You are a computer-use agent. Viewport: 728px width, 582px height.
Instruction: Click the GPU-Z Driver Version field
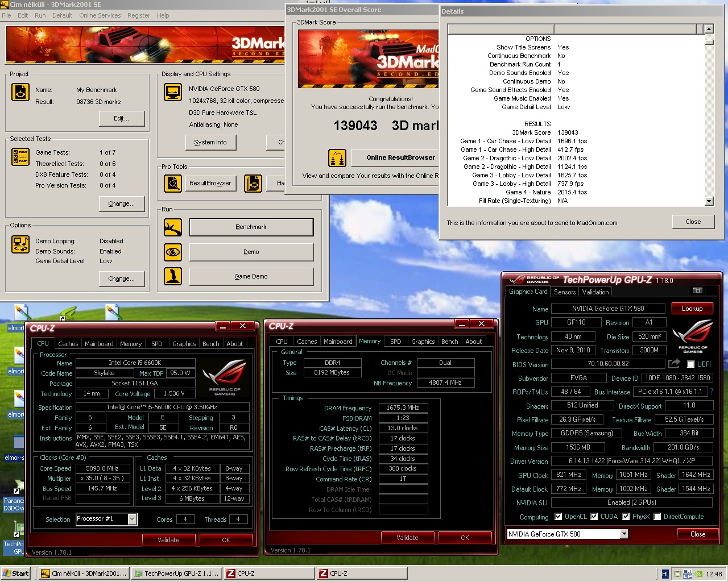(x=631, y=461)
